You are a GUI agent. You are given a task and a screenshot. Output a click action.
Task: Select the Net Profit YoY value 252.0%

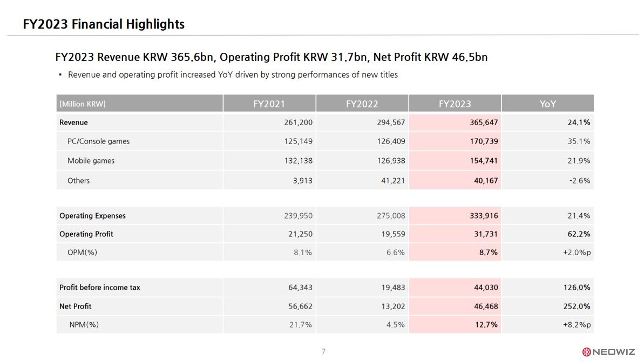577,306
